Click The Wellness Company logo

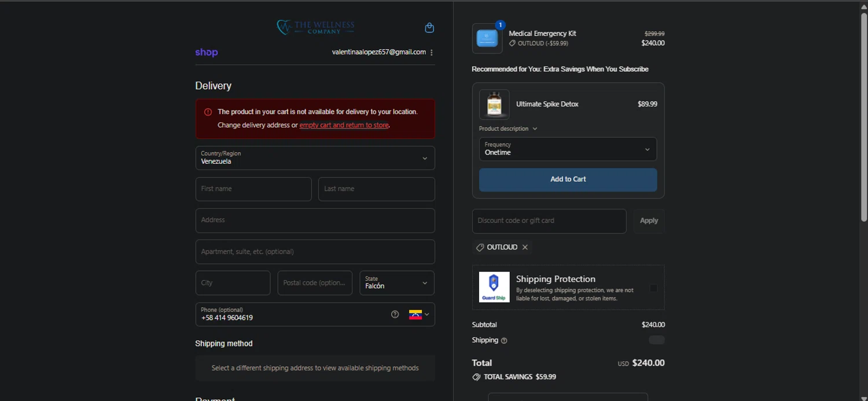click(x=315, y=27)
